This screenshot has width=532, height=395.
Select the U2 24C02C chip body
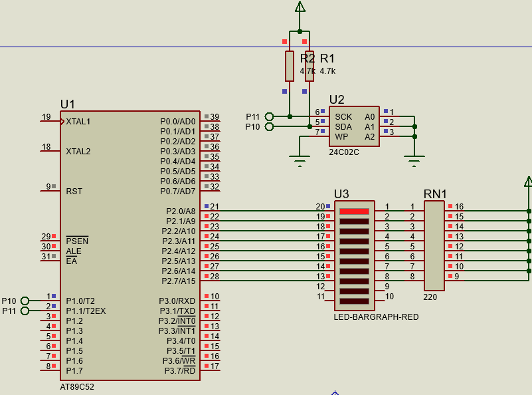coord(354,126)
